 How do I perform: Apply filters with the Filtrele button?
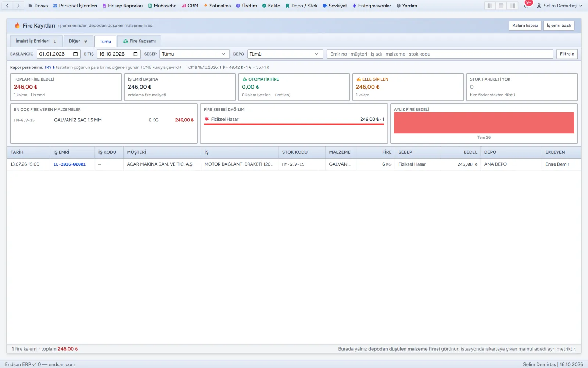pyautogui.click(x=567, y=54)
